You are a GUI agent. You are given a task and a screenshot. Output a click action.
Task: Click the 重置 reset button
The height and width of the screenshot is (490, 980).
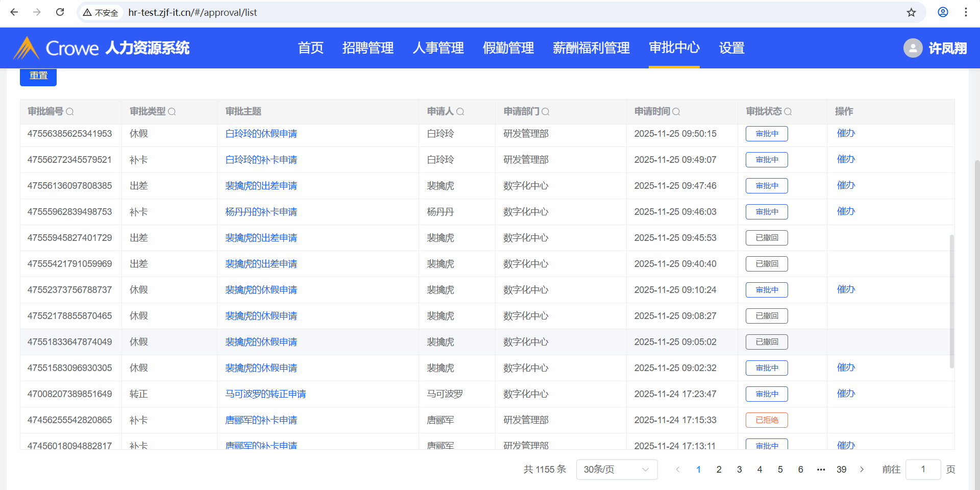point(38,76)
